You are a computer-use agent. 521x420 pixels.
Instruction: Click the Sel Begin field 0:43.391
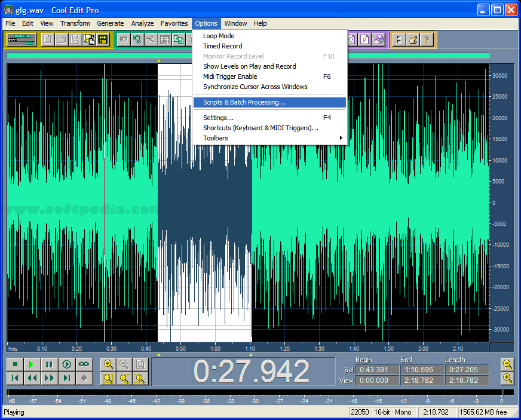377,369
